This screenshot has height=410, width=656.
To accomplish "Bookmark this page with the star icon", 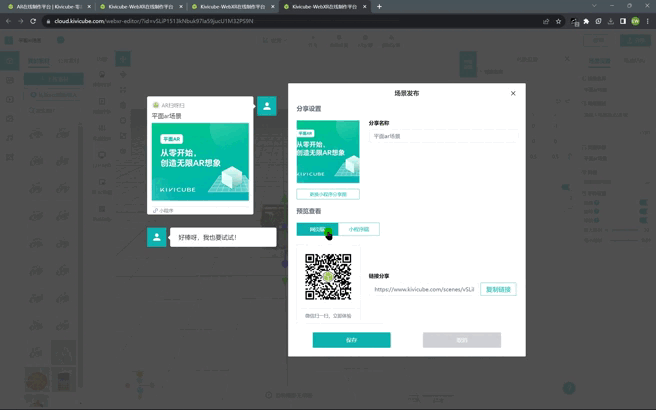I will [x=559, y=21].
